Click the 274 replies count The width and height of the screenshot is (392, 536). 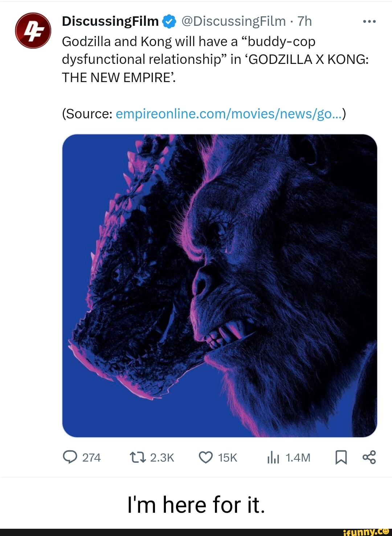coord(91,458)
